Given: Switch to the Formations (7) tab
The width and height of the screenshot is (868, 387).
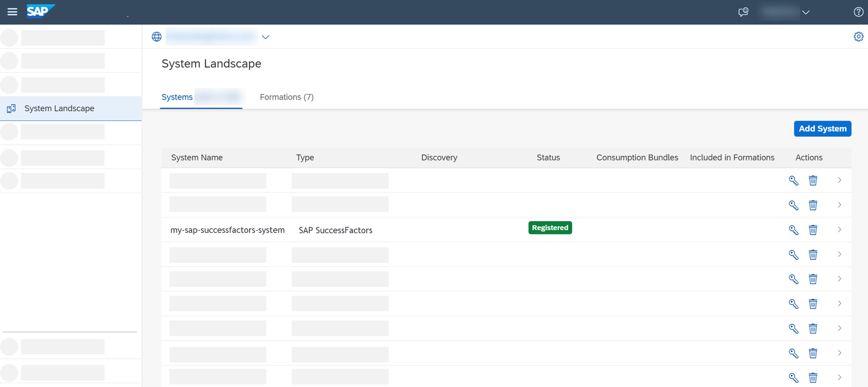Looking at the screenshot, I should [287, 97].
